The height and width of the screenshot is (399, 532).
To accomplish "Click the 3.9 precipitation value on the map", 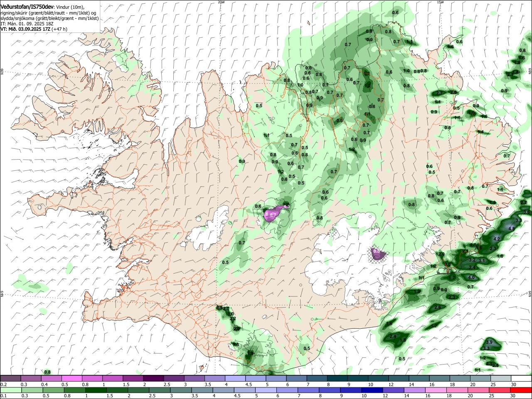I will point(489,342).
